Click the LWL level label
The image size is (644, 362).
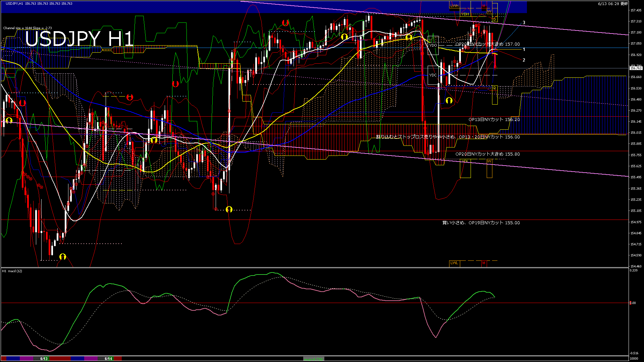(x=454, y=263)
